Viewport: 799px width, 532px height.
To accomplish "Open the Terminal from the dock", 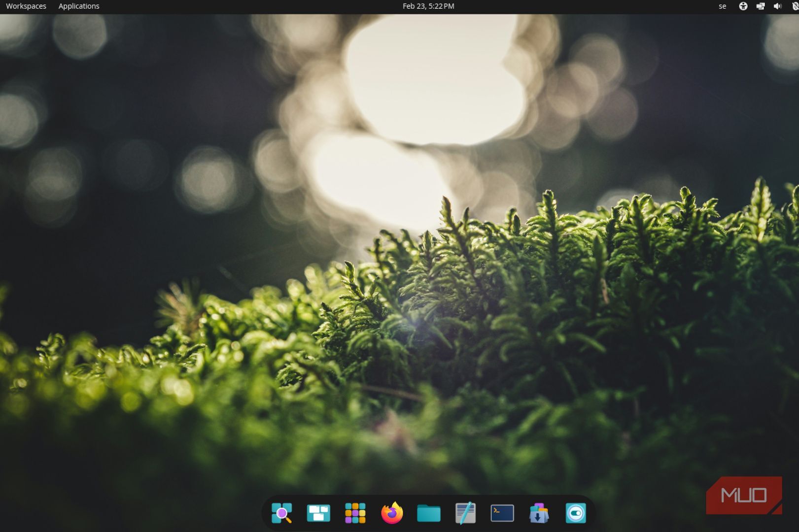I will tap(502, 513).
